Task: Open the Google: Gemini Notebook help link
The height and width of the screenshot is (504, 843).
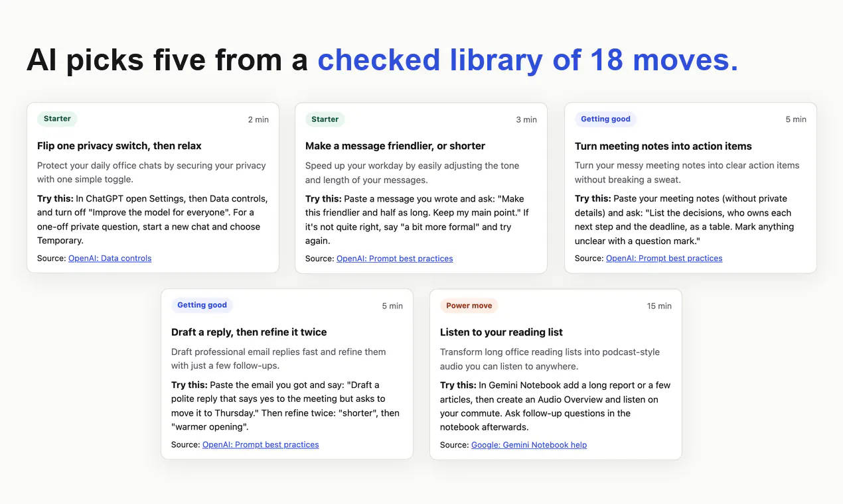Action: coord(529,445)
